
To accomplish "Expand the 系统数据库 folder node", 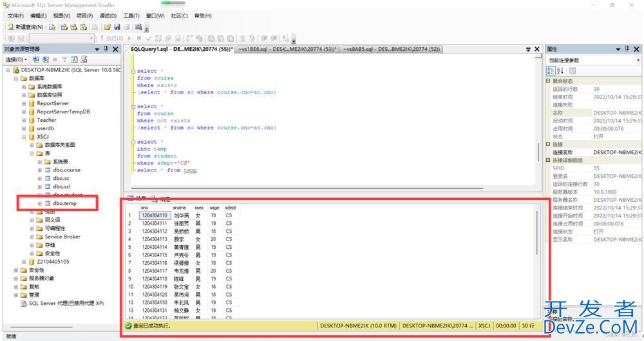I will point(24,87).
